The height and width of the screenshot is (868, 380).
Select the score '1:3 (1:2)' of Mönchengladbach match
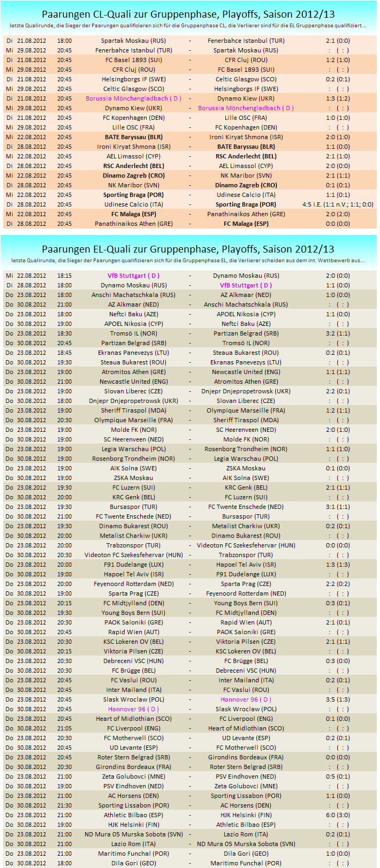[x=338, y=98]
